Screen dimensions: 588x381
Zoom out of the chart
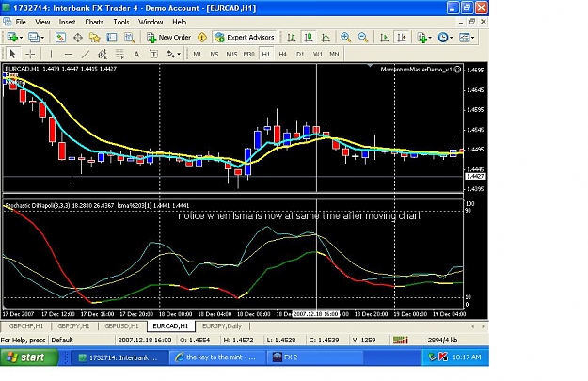(362, 37)
